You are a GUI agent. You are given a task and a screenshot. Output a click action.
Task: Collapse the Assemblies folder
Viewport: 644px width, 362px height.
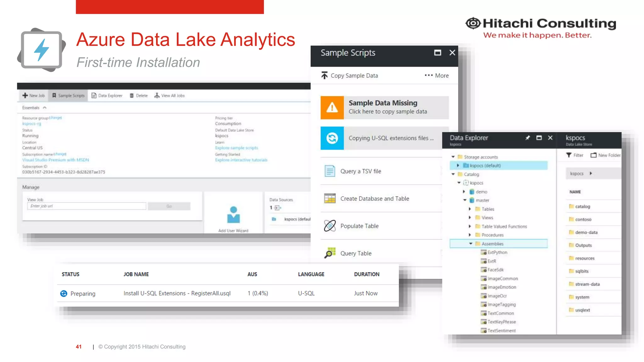[471, 244]
